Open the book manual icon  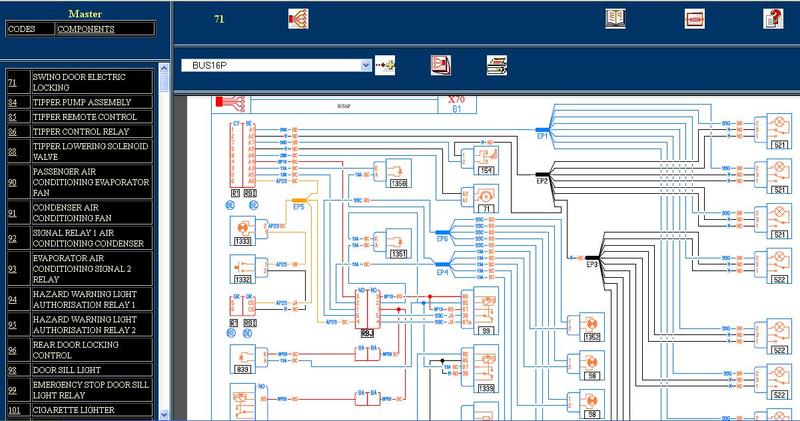pos(615,19)
